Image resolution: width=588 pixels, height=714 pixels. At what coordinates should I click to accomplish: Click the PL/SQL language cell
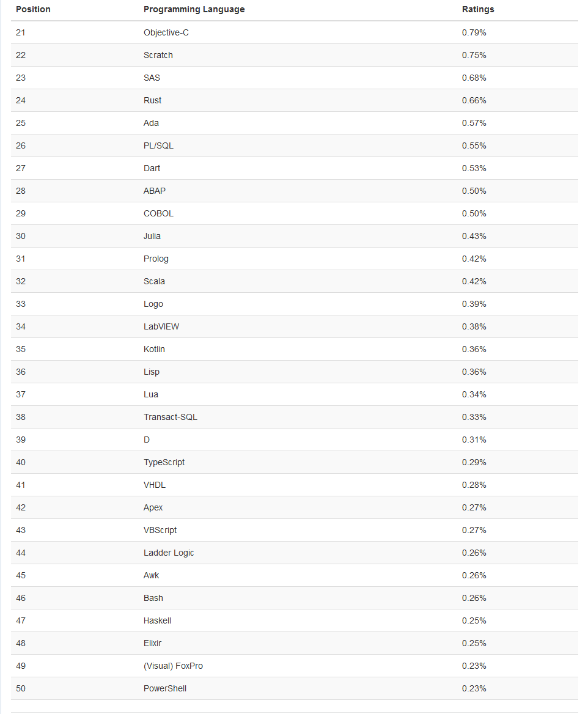158,145
